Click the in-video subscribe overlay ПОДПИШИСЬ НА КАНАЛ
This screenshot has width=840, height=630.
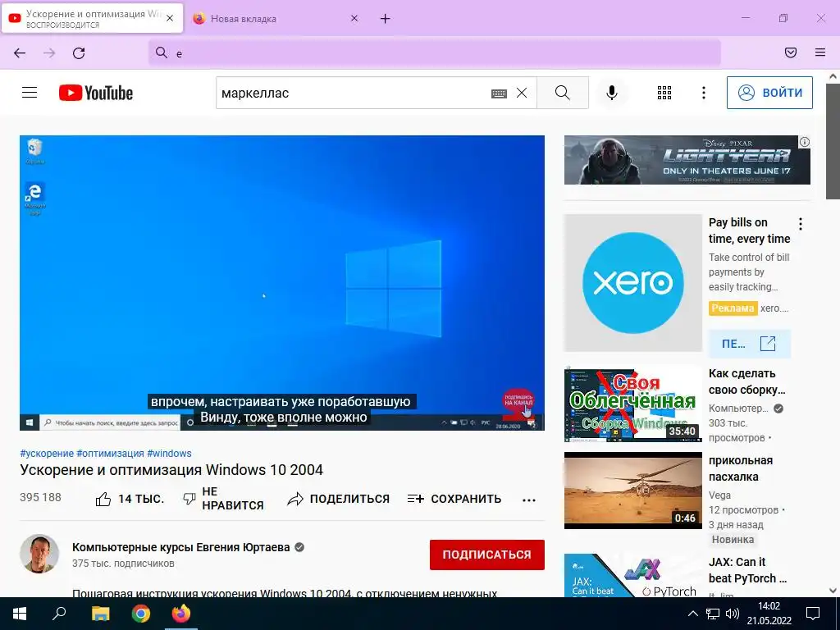click(x=518, y=404)
